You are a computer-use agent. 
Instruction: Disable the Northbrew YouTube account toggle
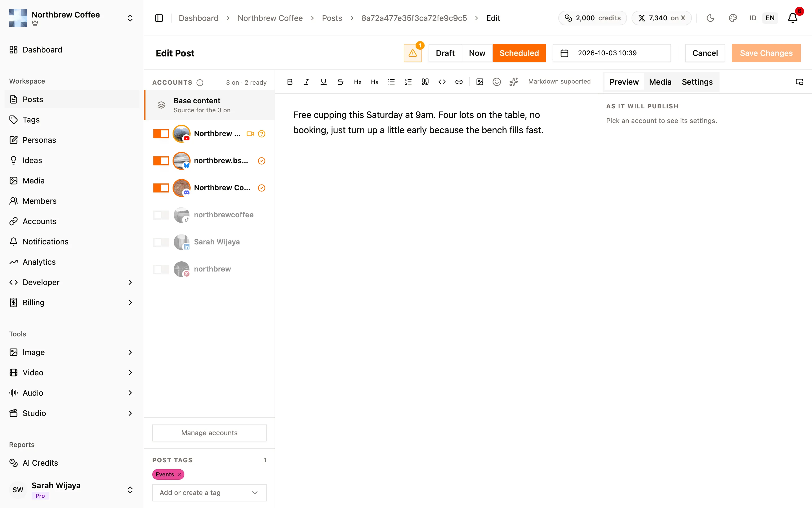click(161, 134)
